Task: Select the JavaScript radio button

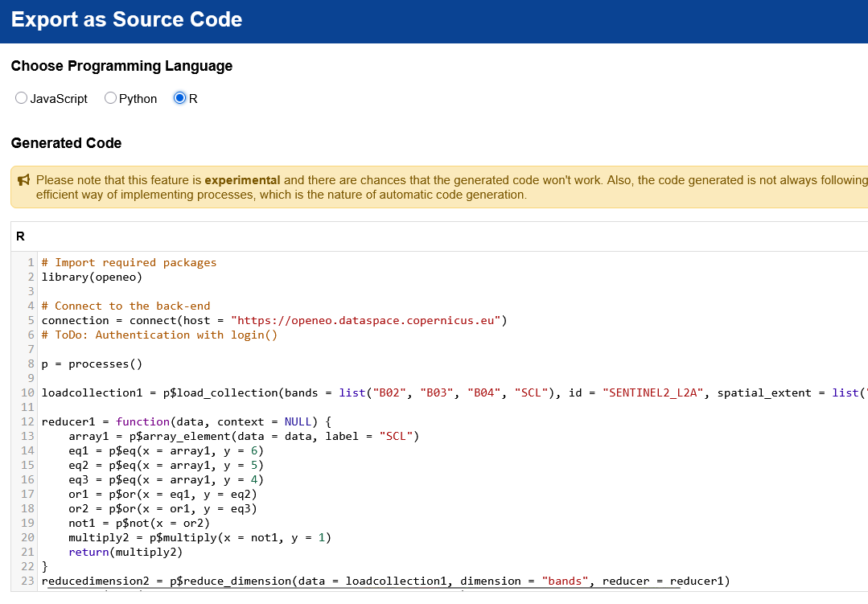Action: click(22, 98)
